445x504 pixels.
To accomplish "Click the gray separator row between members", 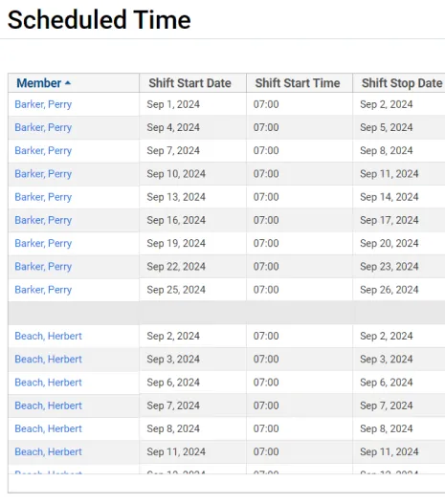I will [227, 313].
